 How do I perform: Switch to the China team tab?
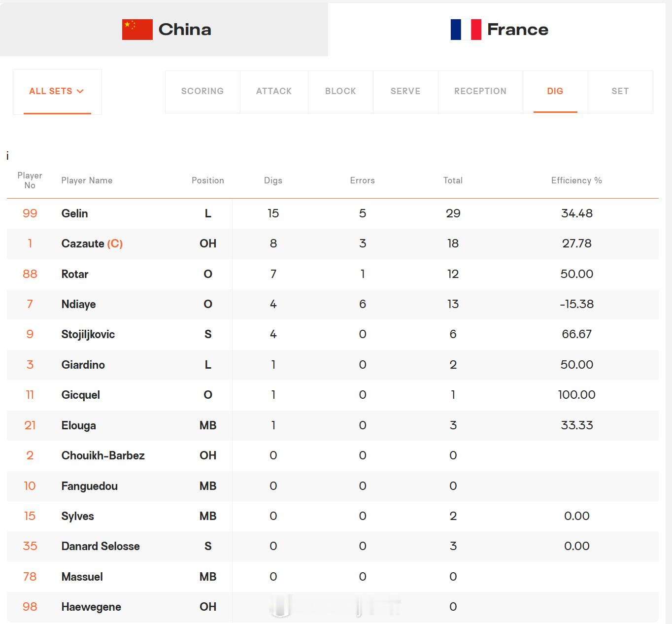(x=164, y=30)
